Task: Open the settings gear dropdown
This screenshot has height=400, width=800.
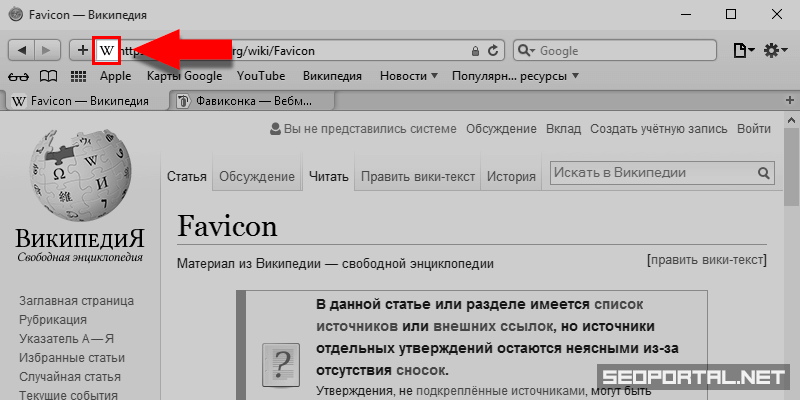Action: pyautogui.click(x=775, y=50)
